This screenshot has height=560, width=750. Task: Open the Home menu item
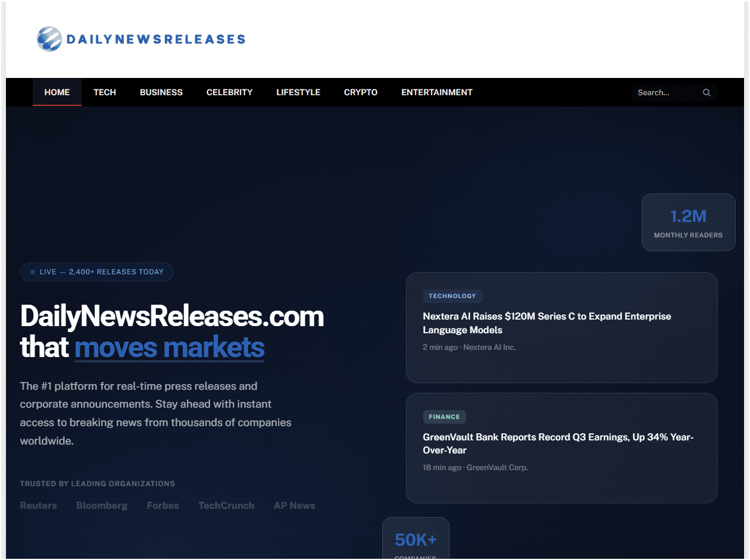(57, 92)
